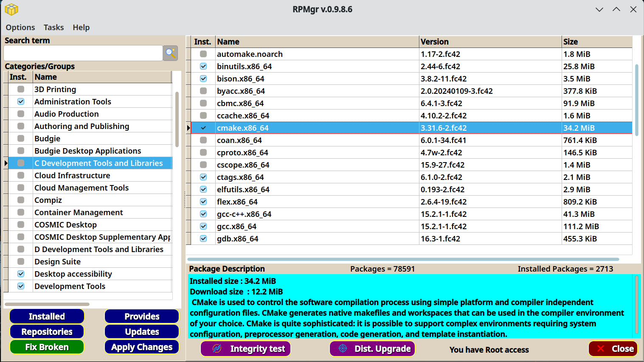Uncheck the binutils.x86_64 installed checkbox
Screen dimensions: 644x362
[x=203, y=66]
